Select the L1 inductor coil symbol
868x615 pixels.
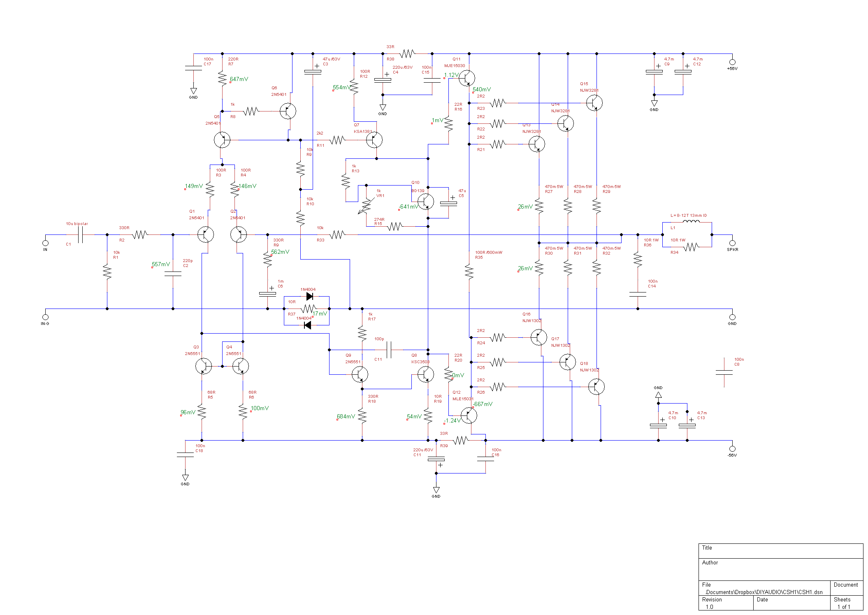(691, 222)
